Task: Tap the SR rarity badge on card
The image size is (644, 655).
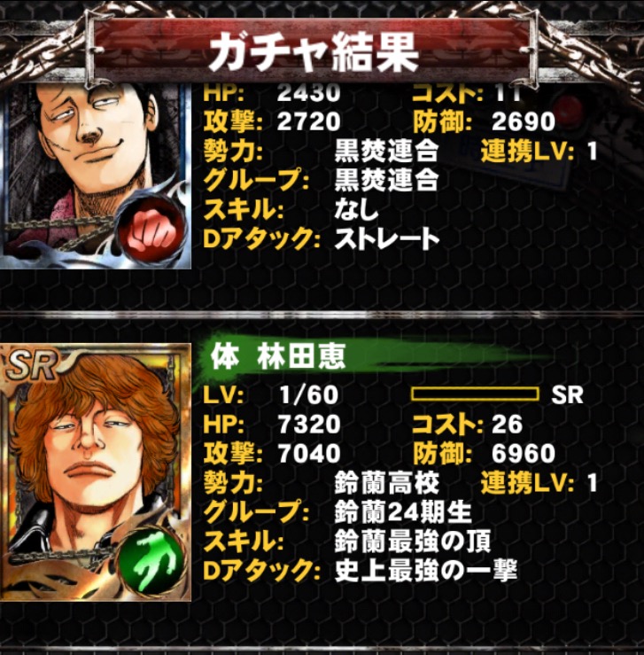Action: [31, 366]
